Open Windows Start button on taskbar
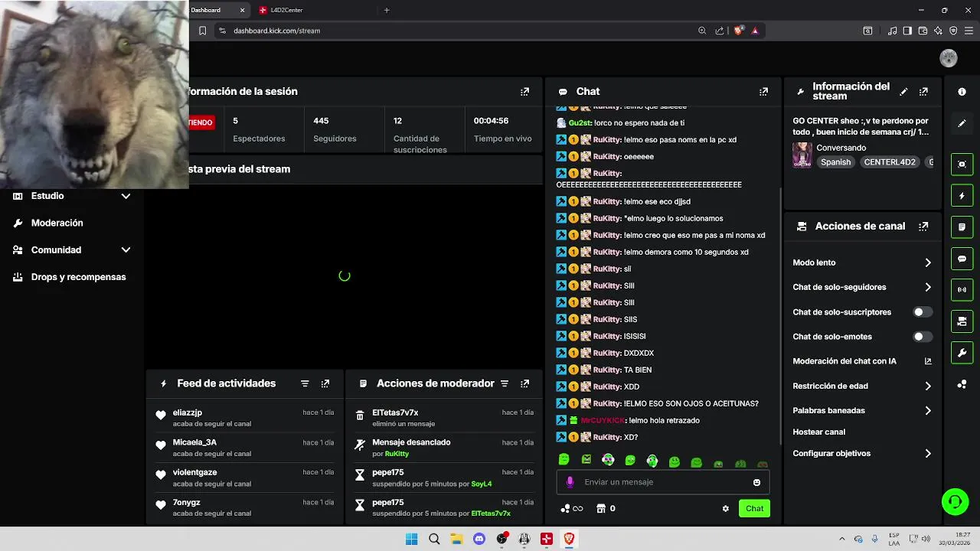 coord(411,539)
